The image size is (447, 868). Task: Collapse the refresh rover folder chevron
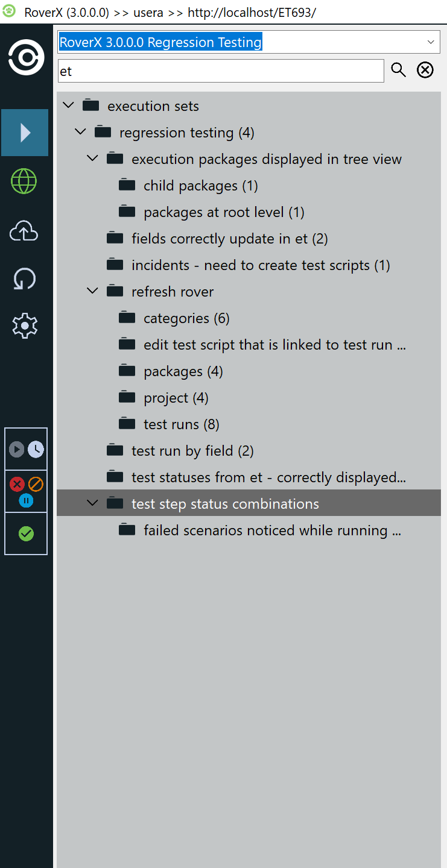92,291
